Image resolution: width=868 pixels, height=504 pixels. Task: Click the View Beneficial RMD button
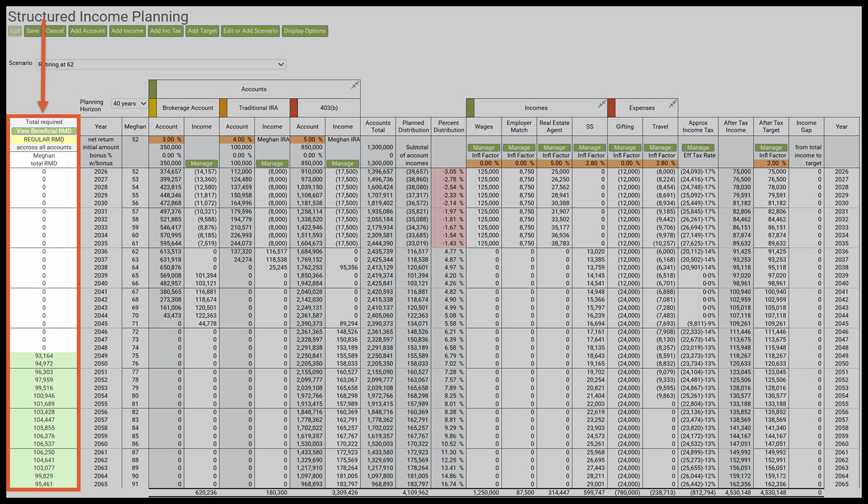click(x=44, y=131)
